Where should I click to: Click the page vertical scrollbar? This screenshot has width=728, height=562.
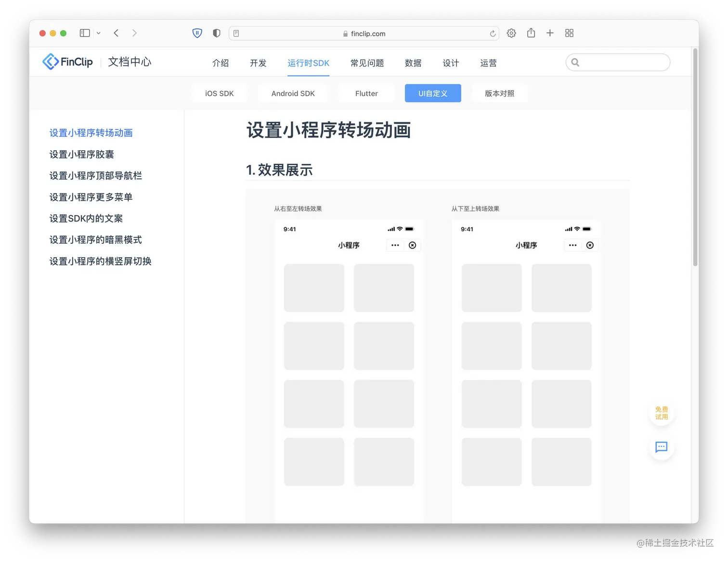[695, 157]
